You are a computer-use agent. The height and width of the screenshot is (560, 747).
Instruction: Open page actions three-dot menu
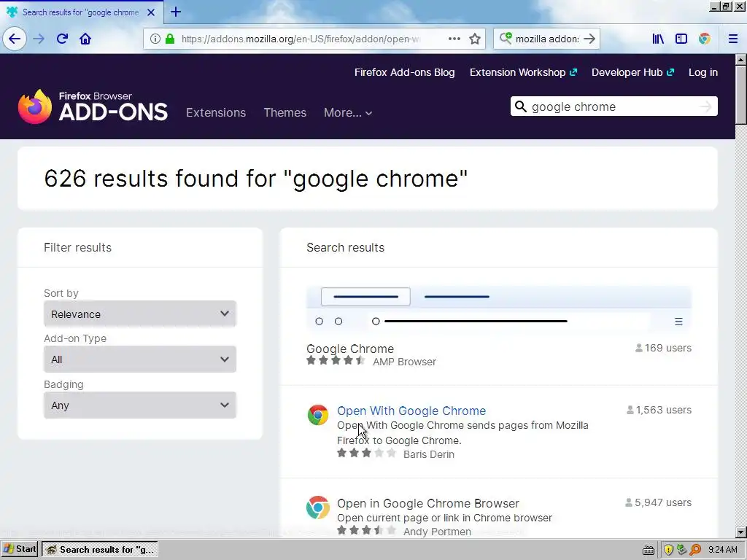click(454, 39)
